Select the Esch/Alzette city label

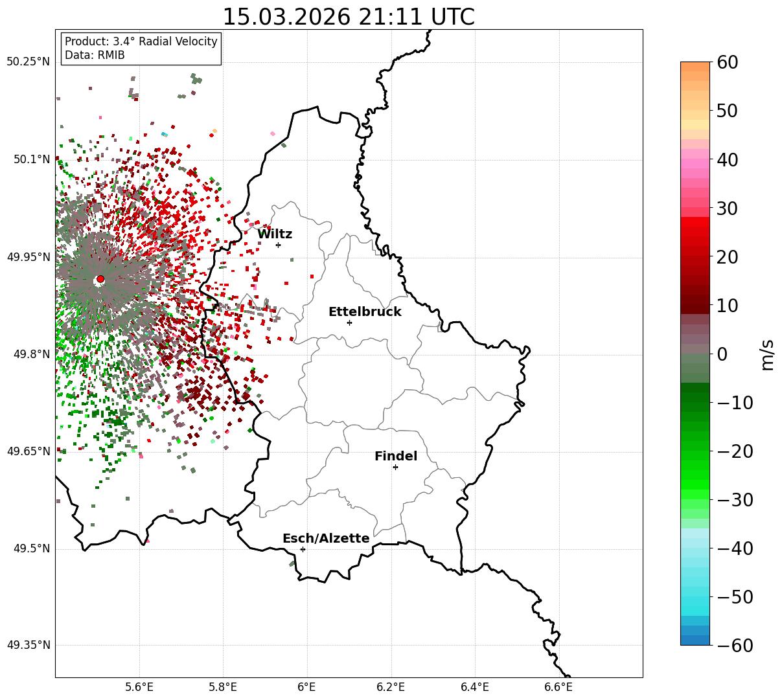pos(326,539)
